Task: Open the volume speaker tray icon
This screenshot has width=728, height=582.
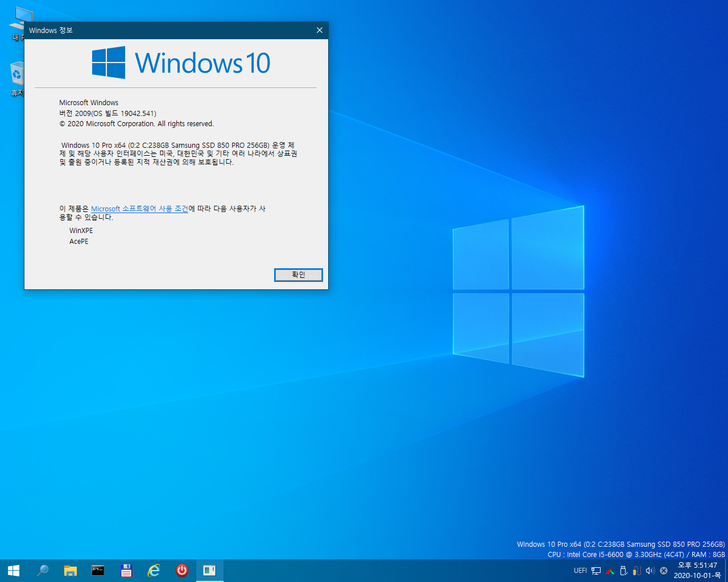Action: [x=650, y=571]
